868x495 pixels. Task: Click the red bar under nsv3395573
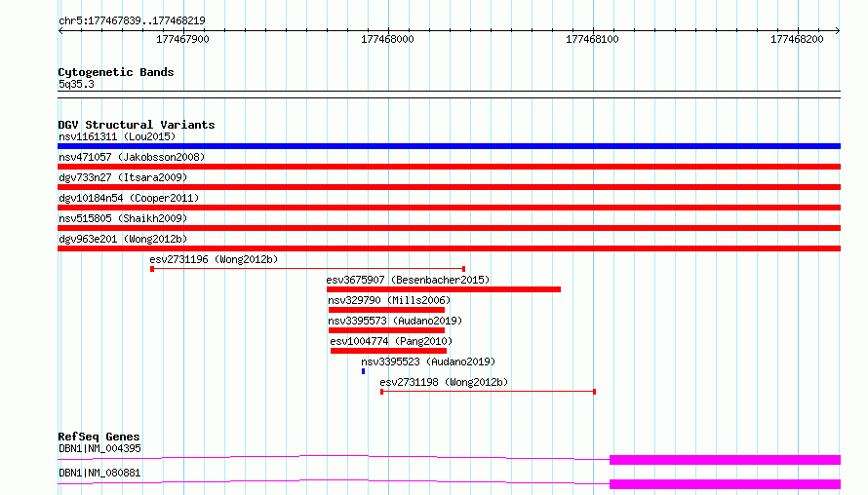(386, 330)
